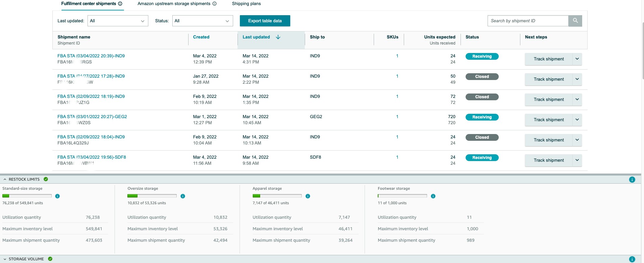Click Oversize storage utilization bar
This screenshot has width=644, height=263.
(152, 196)
